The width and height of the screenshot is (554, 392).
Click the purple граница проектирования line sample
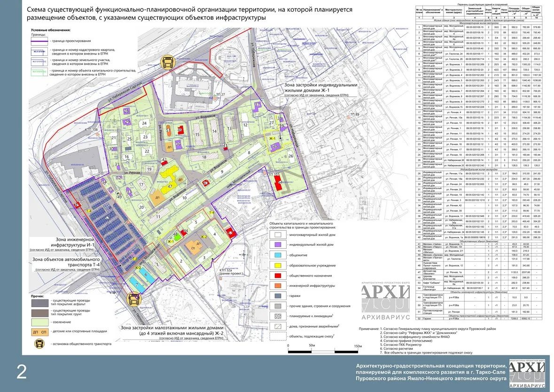point(39,41)
